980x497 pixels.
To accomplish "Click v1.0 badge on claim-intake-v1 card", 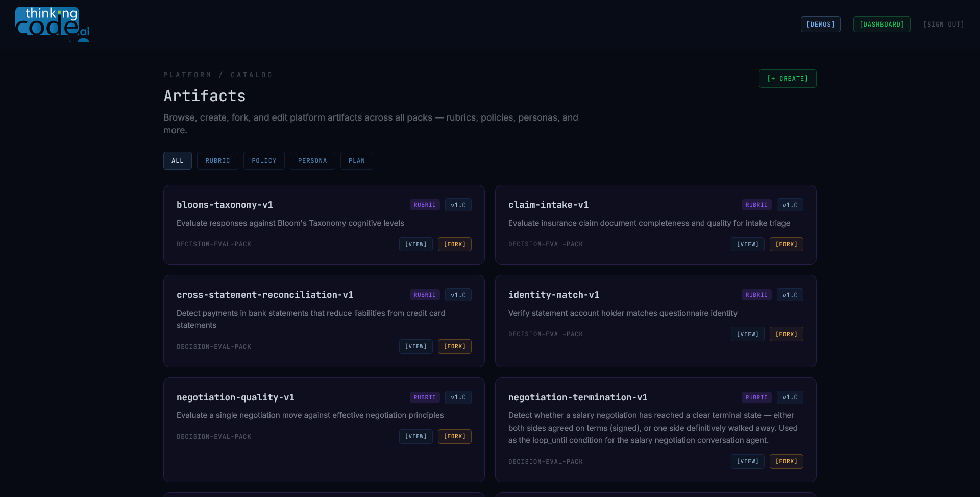I will tap(790, 205).
